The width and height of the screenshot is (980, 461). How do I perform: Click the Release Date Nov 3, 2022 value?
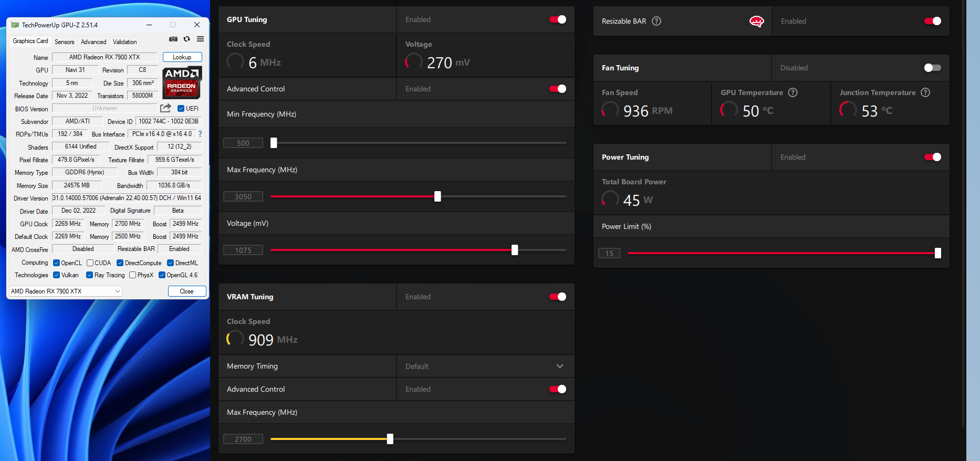click(72, 96)
